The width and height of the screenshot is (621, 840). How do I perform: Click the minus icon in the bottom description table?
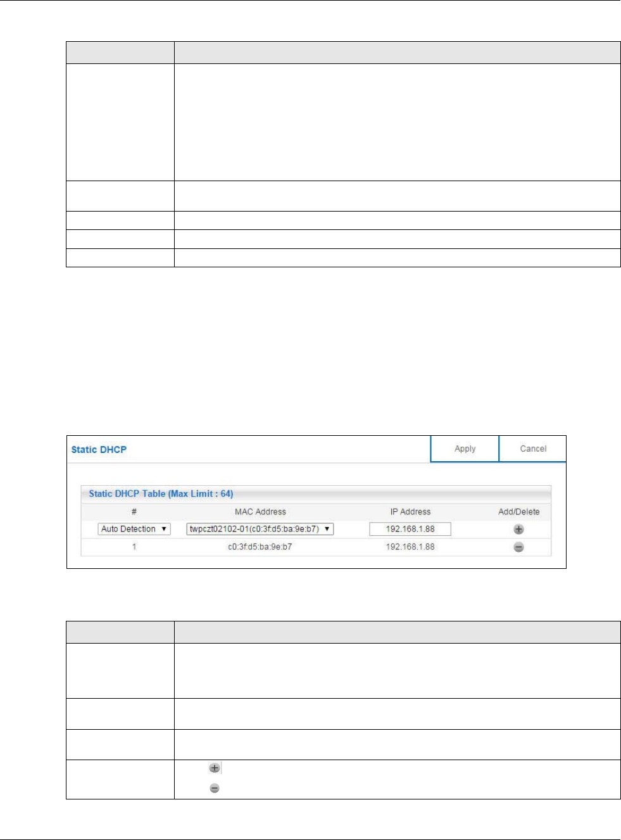coord(215,788)
